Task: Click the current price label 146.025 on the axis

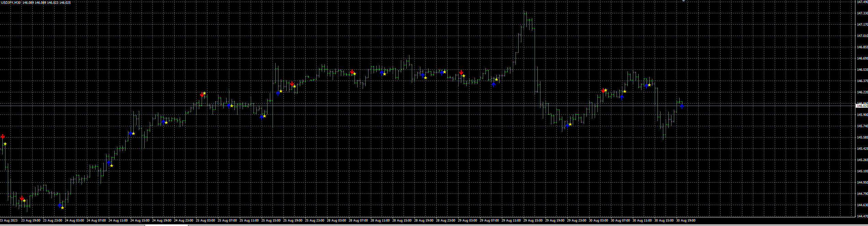Action: coord(862,106)
